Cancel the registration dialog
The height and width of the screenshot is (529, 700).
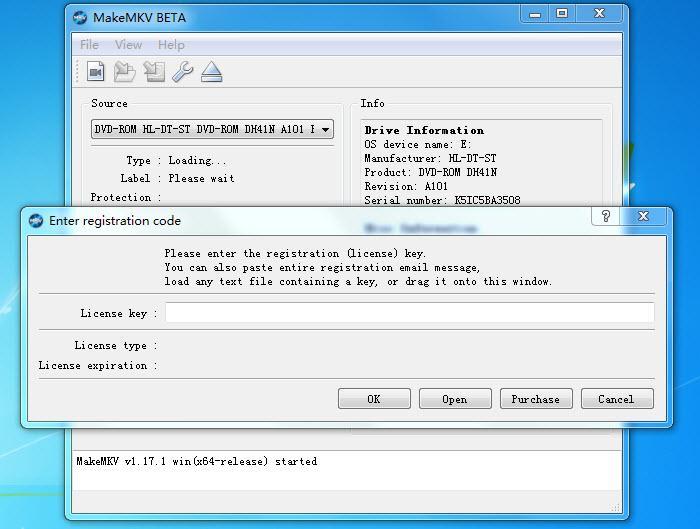coord(617,399)
